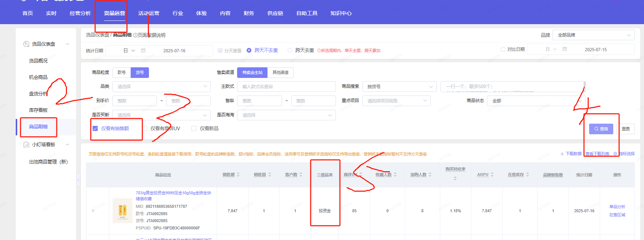Sort table by 客户数 column arrows
Screen dimensions: 644x240
[301, 175]
